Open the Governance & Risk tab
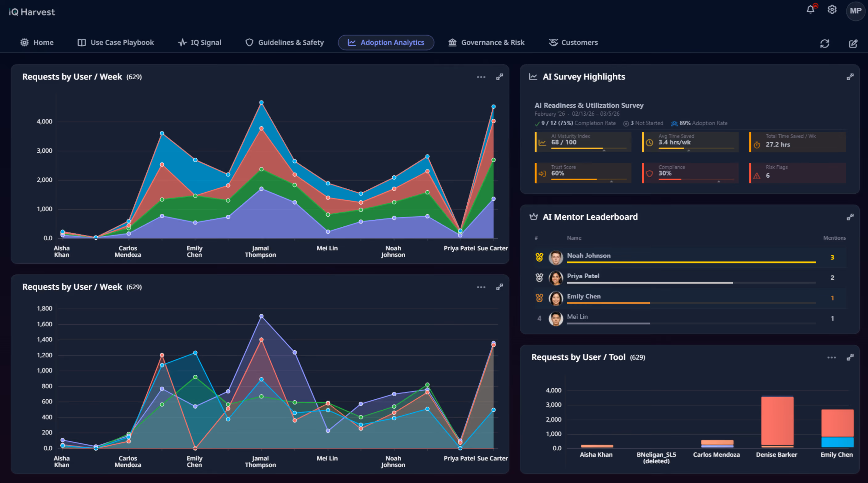 pos(486,43)
